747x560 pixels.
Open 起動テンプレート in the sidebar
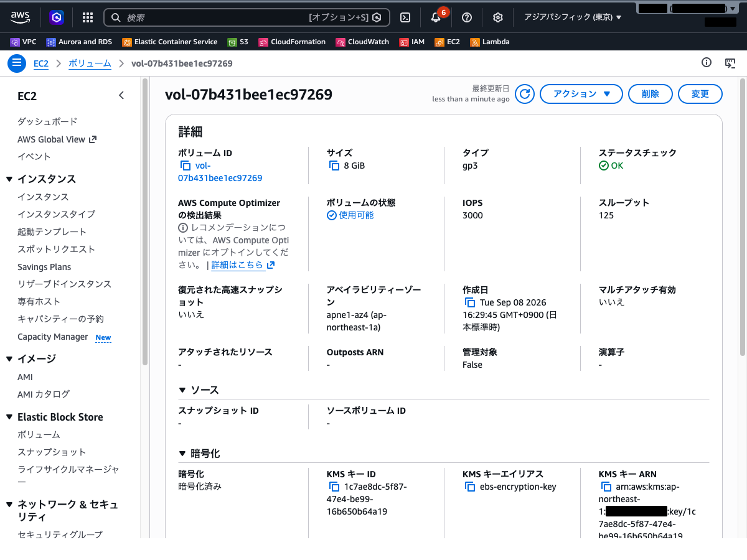52,231
